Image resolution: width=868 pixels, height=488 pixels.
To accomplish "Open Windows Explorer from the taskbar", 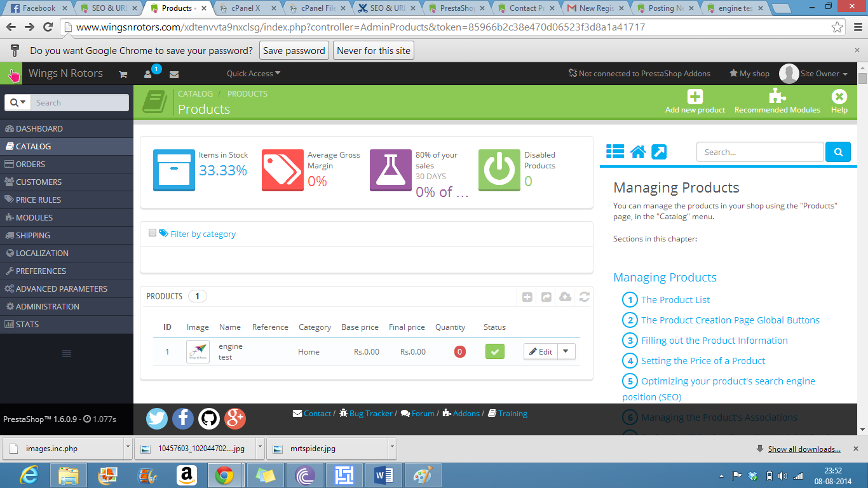I will (68, 475).
